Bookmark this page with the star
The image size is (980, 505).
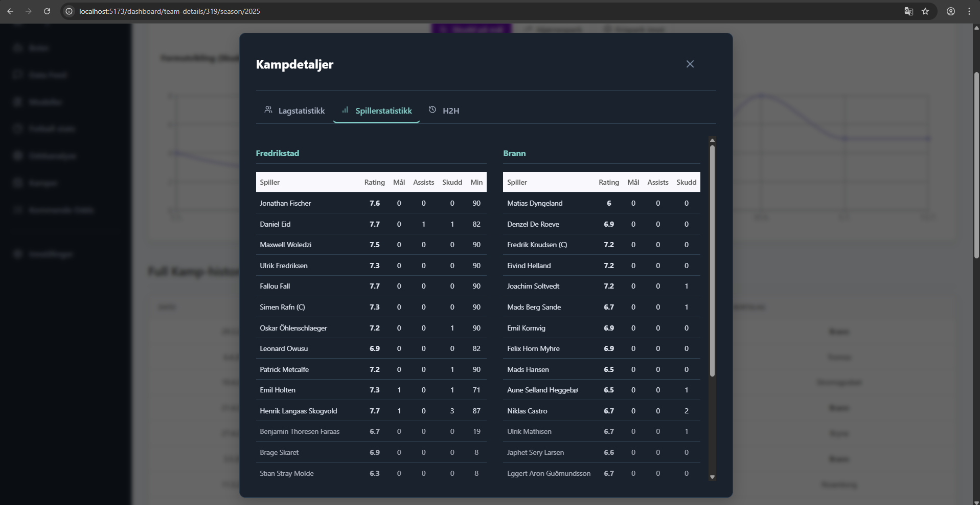925,11
